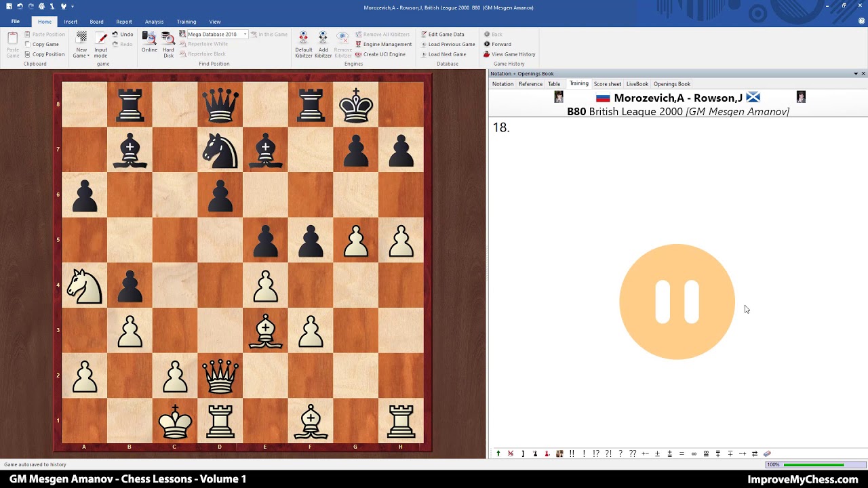Screen dimensions: 868x488
Task: Open the quick access toolbar customize arrow
Action: pyautogui.click(x=73, y=6)
